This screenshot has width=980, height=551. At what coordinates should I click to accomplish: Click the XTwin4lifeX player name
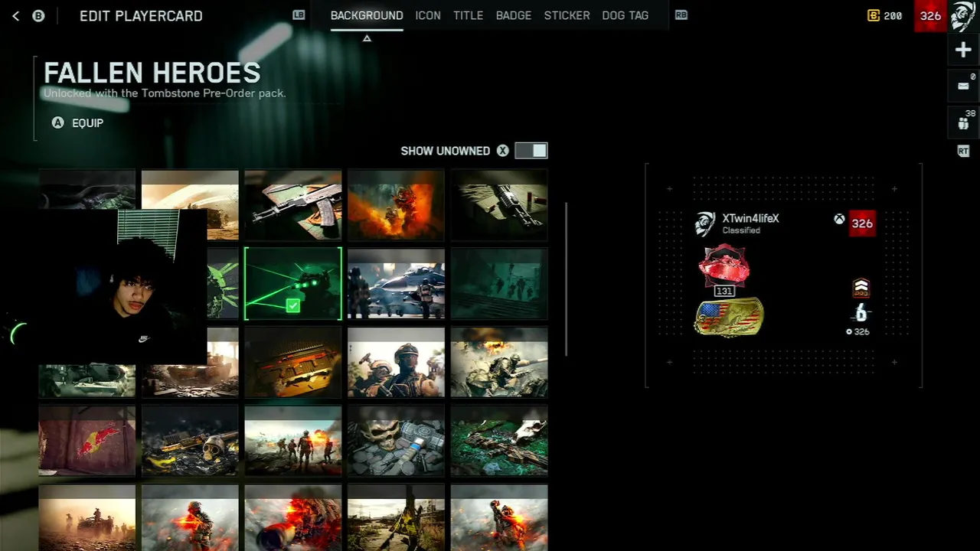click(750, 218)
